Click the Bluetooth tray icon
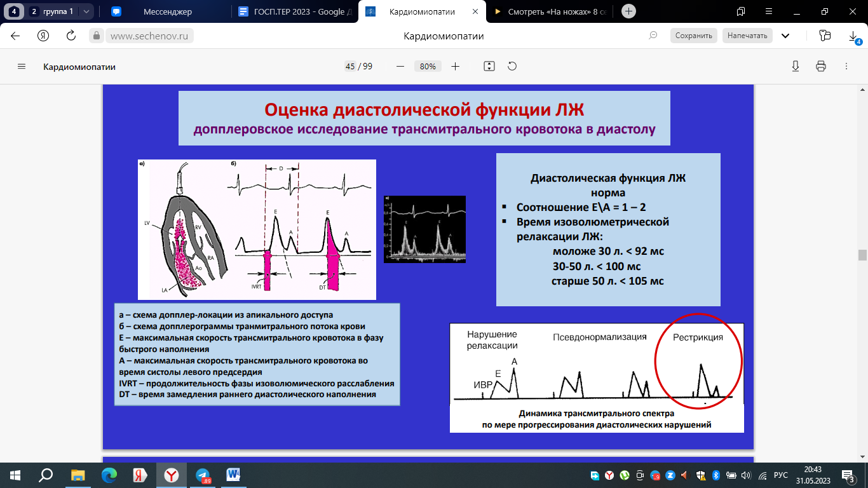The width and height of the screenshot is (868, 488). click(x=716, y=475)
